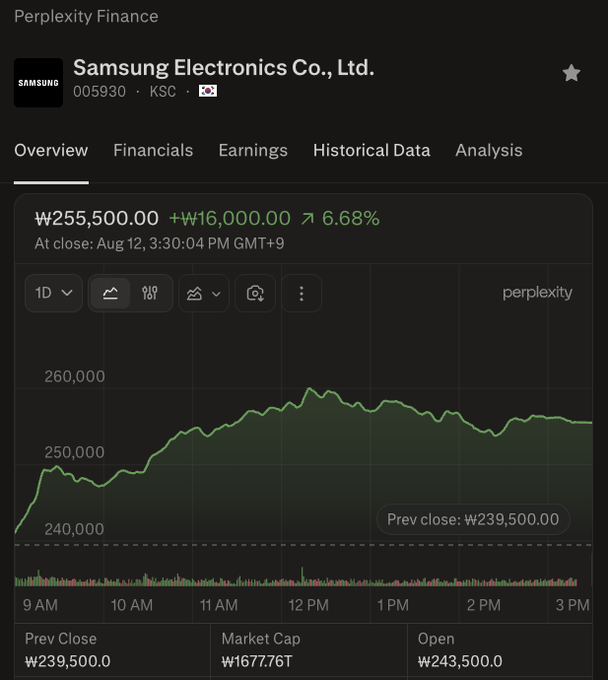Open the Earnings tab
This screenshot has height=680, width=608.
point(253,150)
